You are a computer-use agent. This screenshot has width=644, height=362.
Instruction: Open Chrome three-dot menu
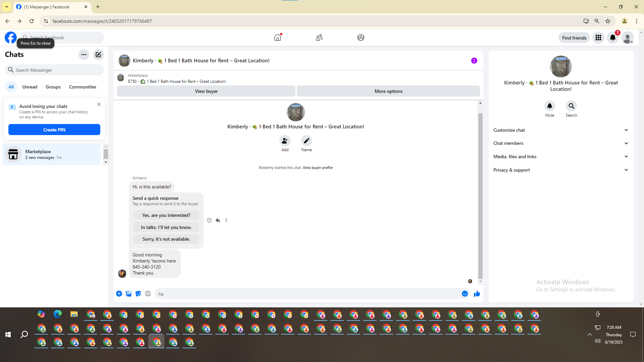pos(637,21)
